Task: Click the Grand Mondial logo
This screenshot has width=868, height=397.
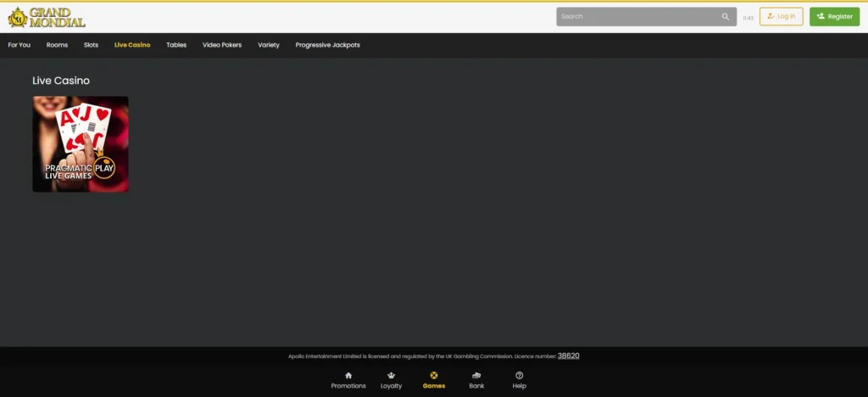Action: coord(47,17)
